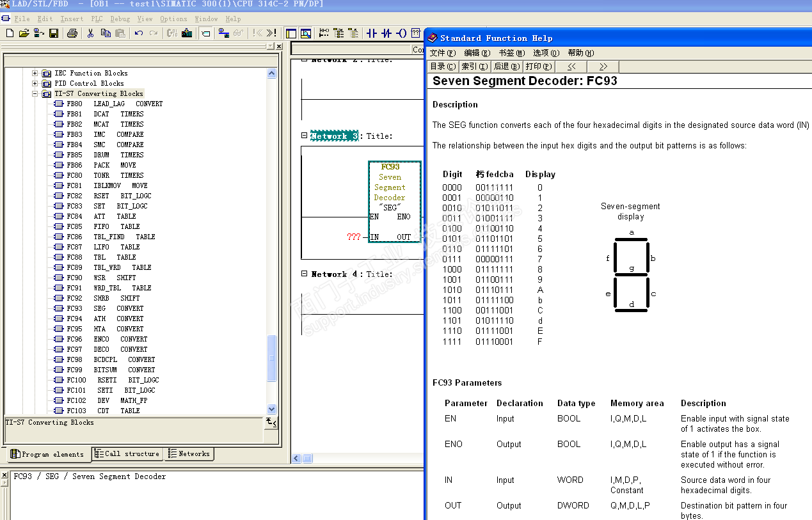Expand the PID Control Blocks folder
812x520 pixels.
click(35, 83)
